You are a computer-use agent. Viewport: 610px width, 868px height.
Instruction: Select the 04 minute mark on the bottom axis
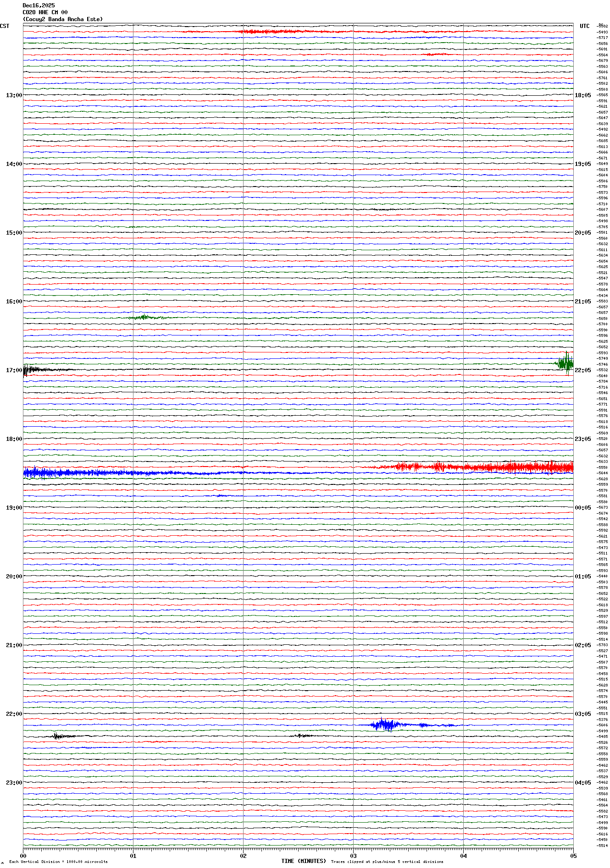point(463,856)
